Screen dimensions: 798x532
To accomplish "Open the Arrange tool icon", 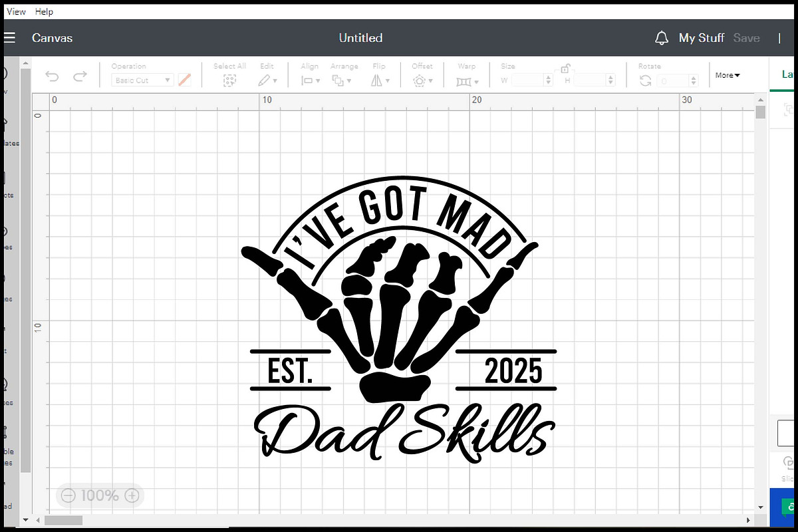I will point(338,80).
